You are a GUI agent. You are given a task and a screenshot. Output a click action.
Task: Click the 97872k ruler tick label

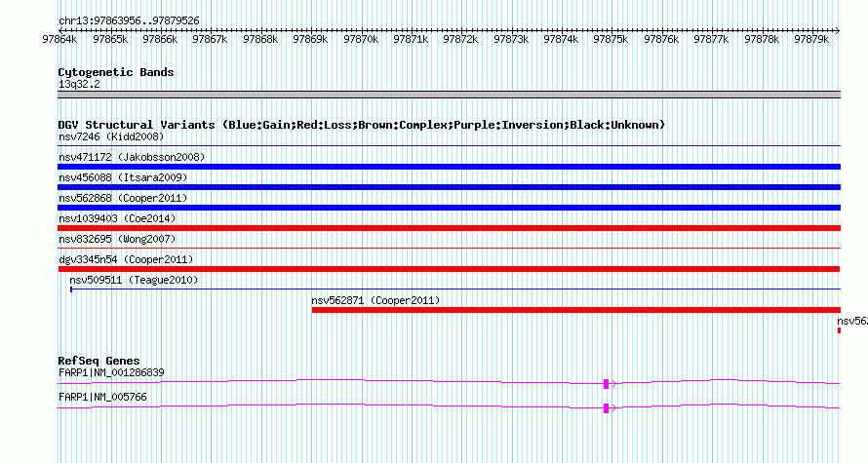[x=460, y=39]
